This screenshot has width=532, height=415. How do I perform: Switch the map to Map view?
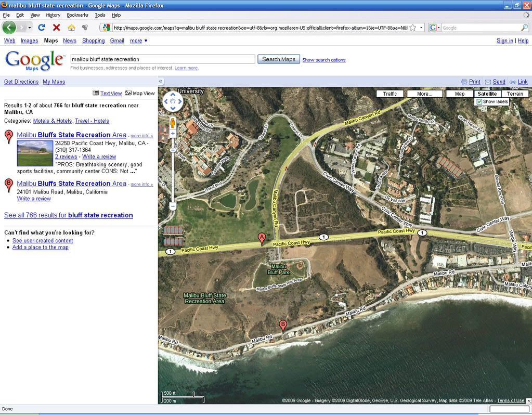(x=460, y=94)
